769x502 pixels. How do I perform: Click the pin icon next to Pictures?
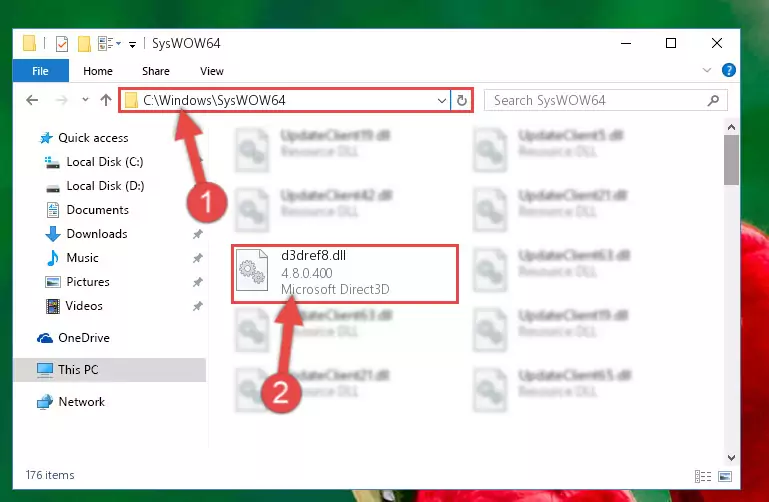pos(198,282)
